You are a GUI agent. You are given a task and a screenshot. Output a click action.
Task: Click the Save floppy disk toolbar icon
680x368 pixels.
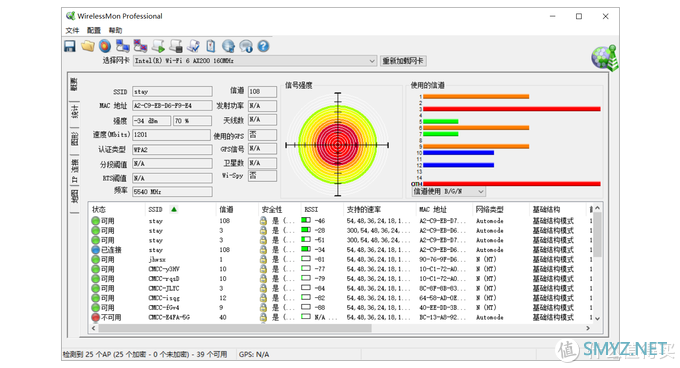[70, 46]
